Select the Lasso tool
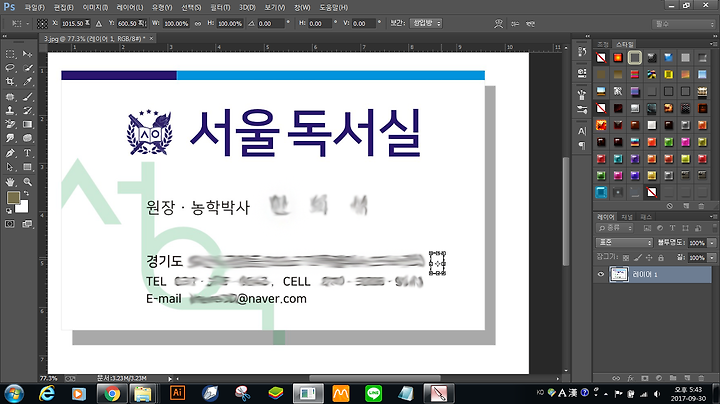This screenshot has width=720, height=404. coord(10,68)
